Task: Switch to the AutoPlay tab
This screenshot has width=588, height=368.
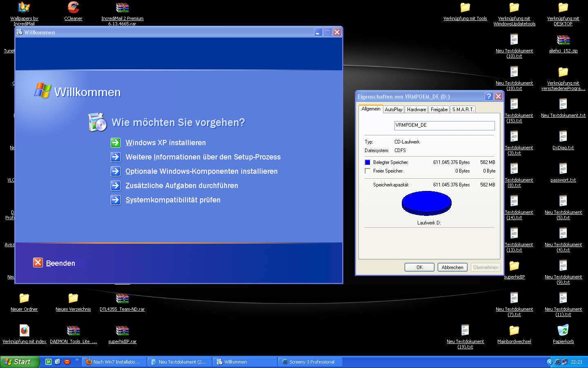Action: [394, 110]
